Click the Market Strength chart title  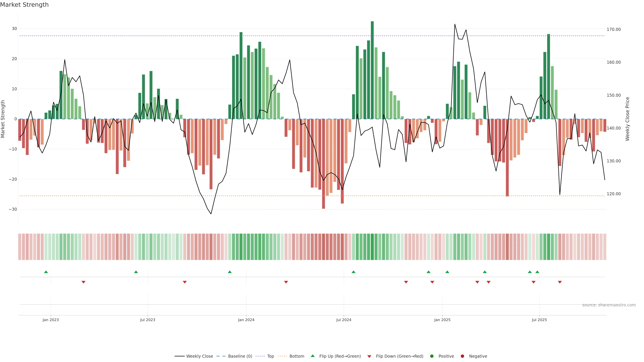(24, 5)
